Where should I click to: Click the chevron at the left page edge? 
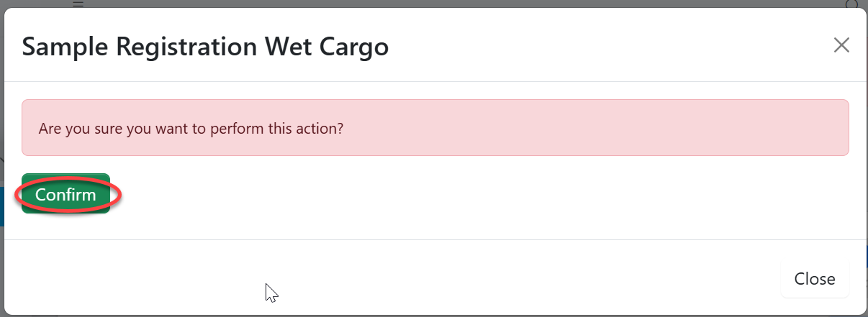click(2, 159)
